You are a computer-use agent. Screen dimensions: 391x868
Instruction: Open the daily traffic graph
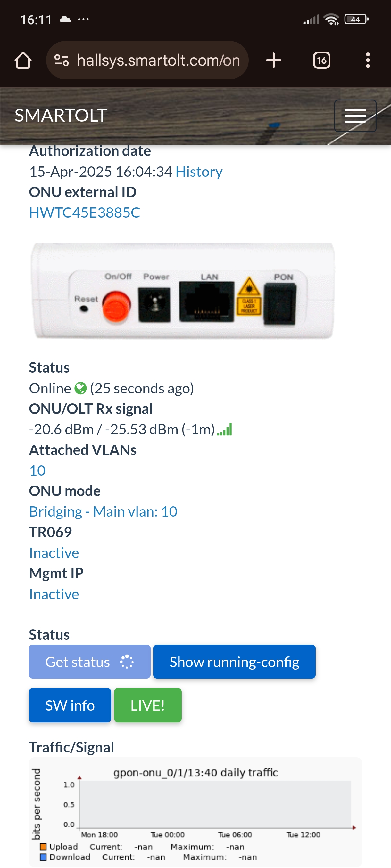196,812
